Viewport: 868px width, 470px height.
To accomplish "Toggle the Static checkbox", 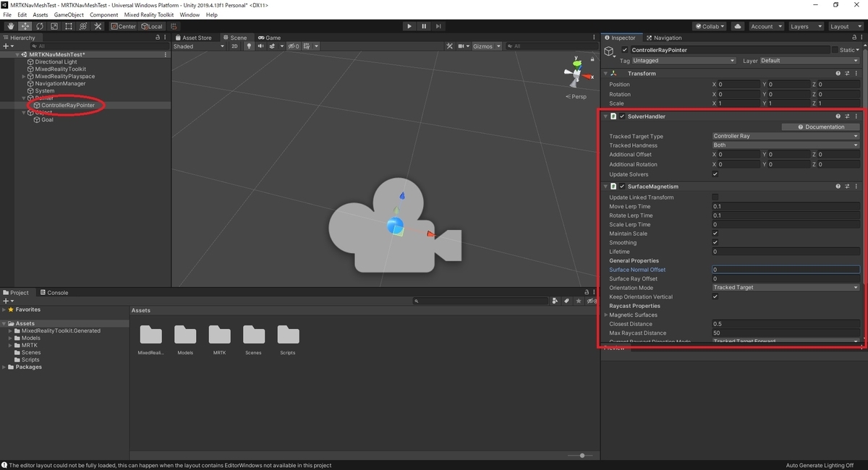I will (834, 50).
